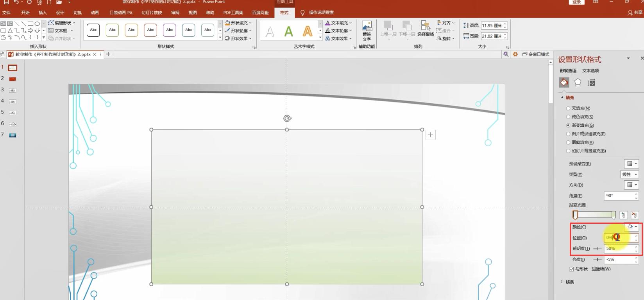The image size is (644, 300).
Task: Click the add gradient stop icon
Action: click(x=624, y=215)
